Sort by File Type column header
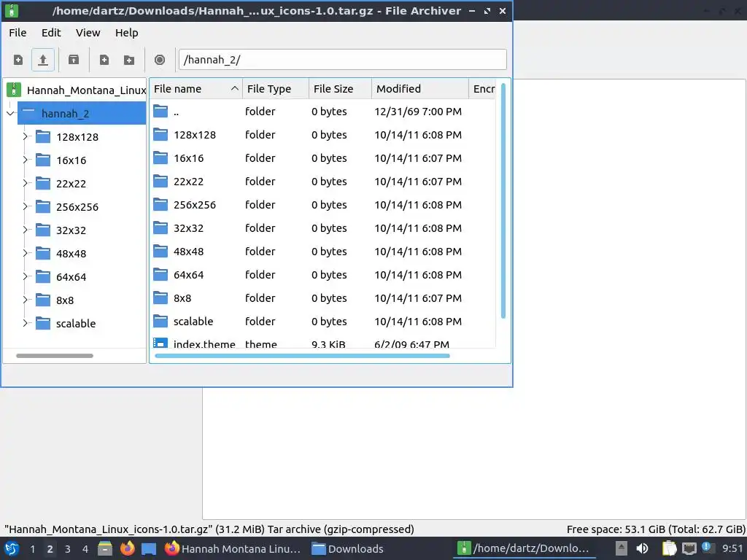The height and width of the screenshot is (560, 747). 275,88
